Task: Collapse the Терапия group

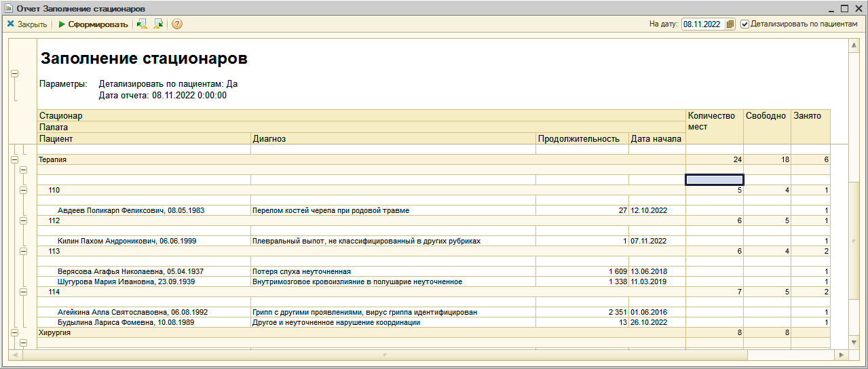Action: (14, 160)
